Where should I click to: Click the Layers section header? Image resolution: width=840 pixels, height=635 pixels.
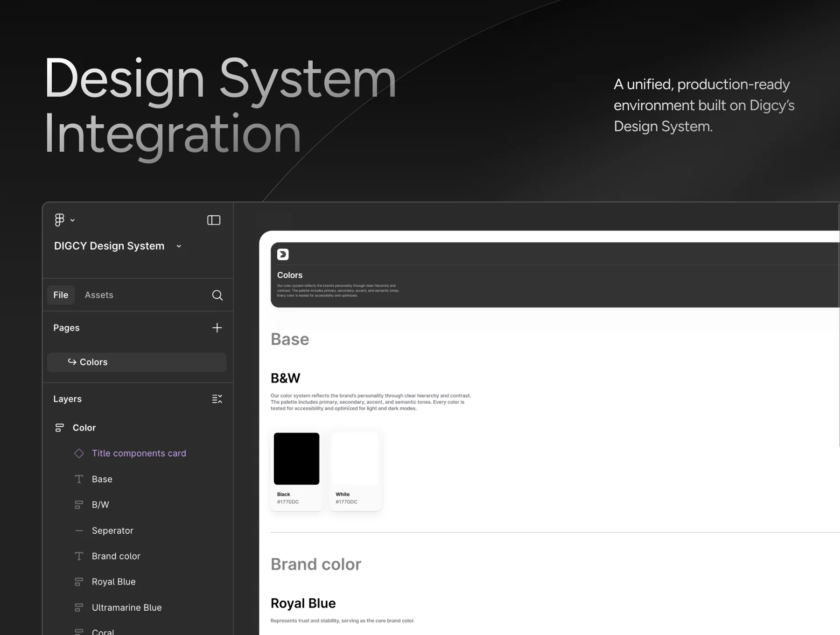coord(67,399)
